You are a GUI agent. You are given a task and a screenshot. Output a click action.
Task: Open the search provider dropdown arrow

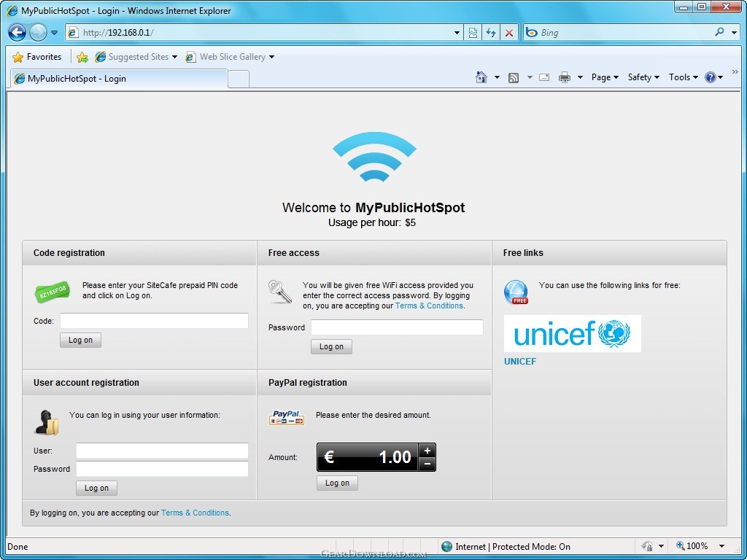(735, 33)
